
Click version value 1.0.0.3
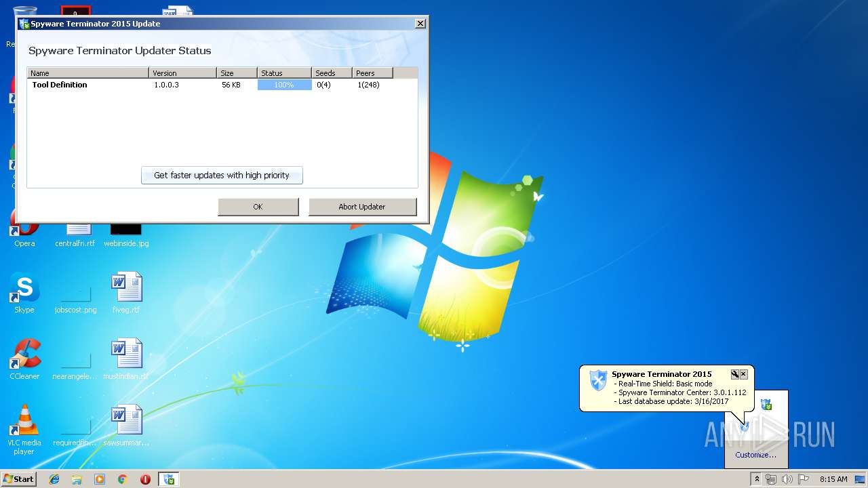(x=166, y=85)
